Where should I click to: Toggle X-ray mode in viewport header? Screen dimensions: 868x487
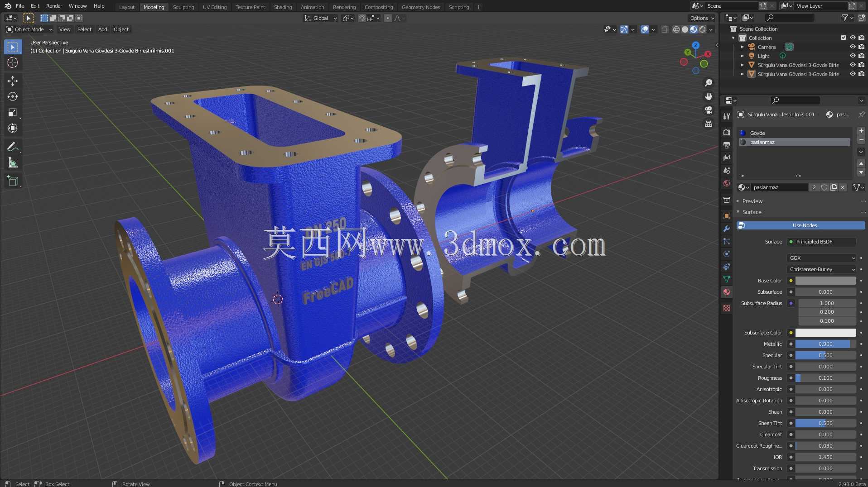[665, 29]
